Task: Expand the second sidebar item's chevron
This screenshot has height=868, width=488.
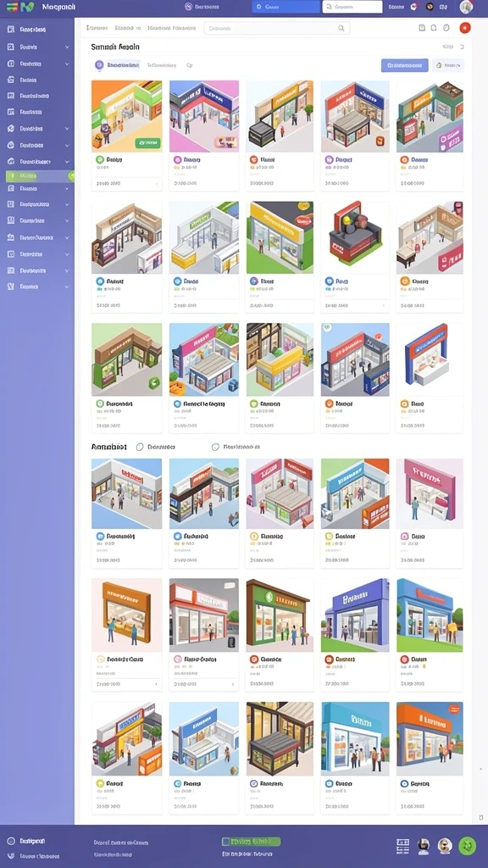Action: (x=67, y=47)
